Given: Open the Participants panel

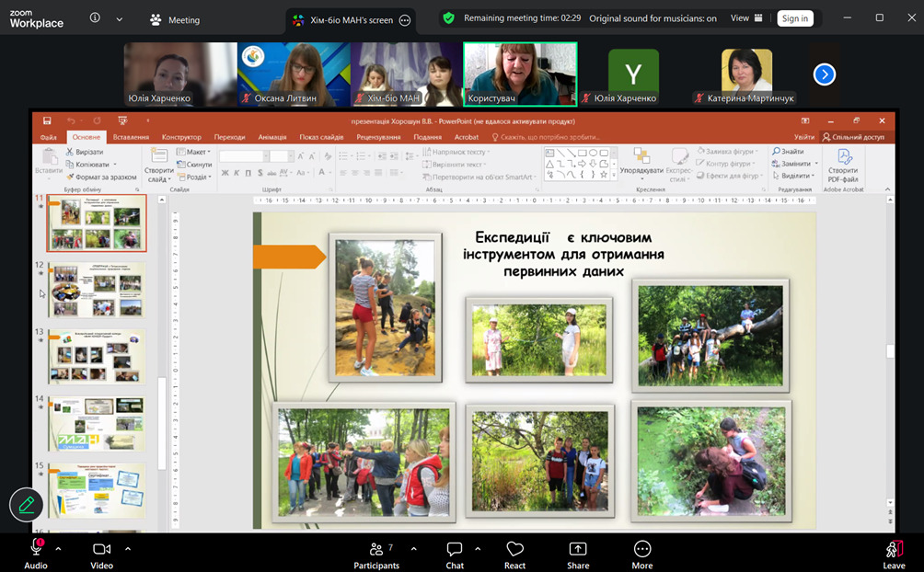Looking at the screenshot, I should 375,554.
